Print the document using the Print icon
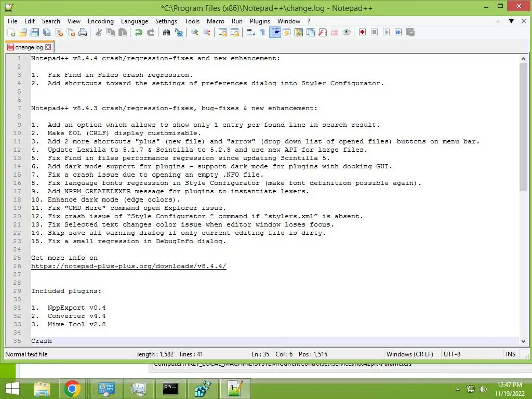Image resolution: width=532 pixels, height=399 pixels. (x=83, y=32)
